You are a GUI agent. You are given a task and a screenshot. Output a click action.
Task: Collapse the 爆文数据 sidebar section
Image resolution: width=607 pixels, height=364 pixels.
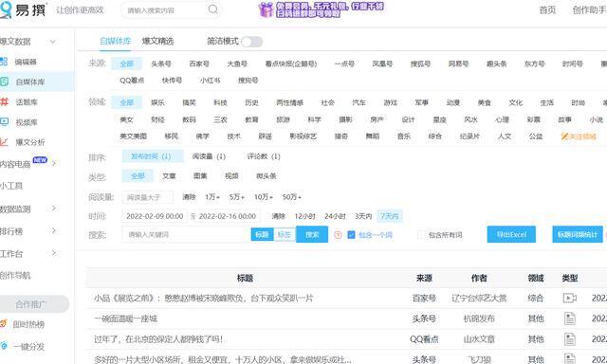(x=53, y=42)
